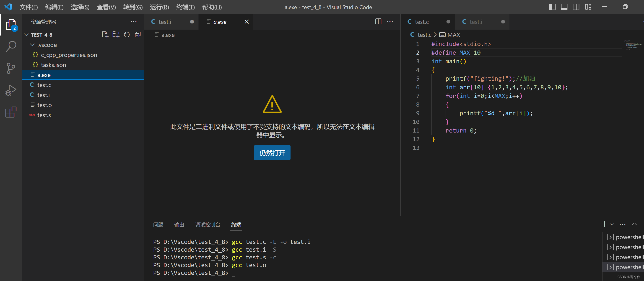Open test.s assembly file in explorer
The width and height of the screenshot is (644, 281).
tap(83, 115)
